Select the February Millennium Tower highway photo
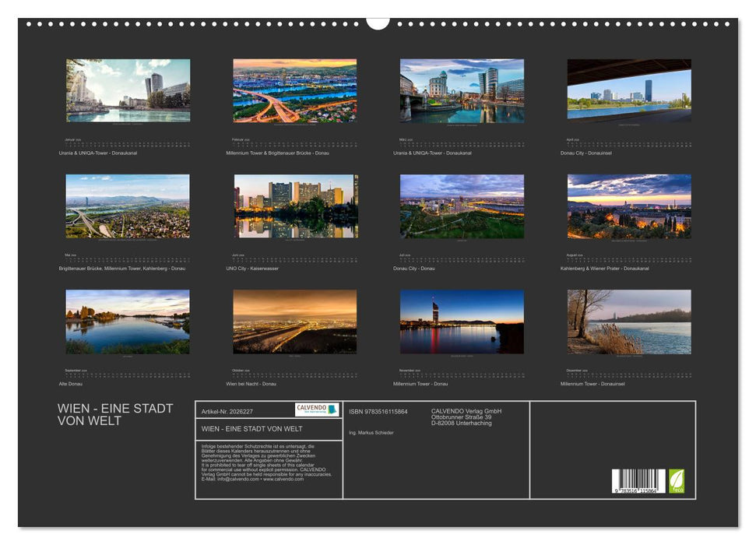The width and height of the screenshot is (756, 545). pyautogui.click(x=294, y=90)
